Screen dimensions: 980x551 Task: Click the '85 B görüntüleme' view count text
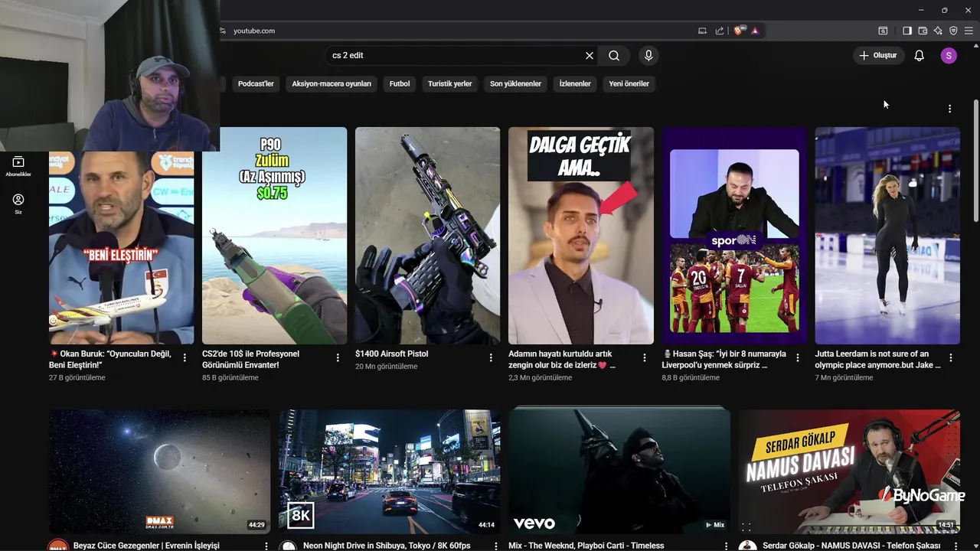230,378
